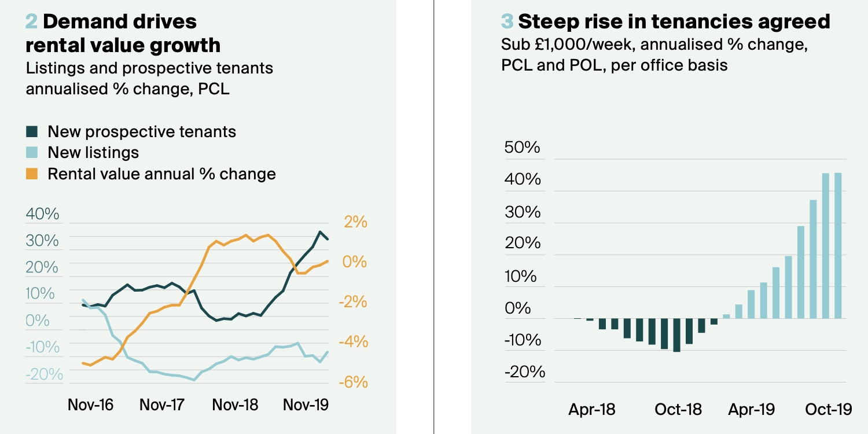Viewport: 868px width, 434px height.
Task: Click the tallest rightmost light blue bar
Action: (837, 245)
